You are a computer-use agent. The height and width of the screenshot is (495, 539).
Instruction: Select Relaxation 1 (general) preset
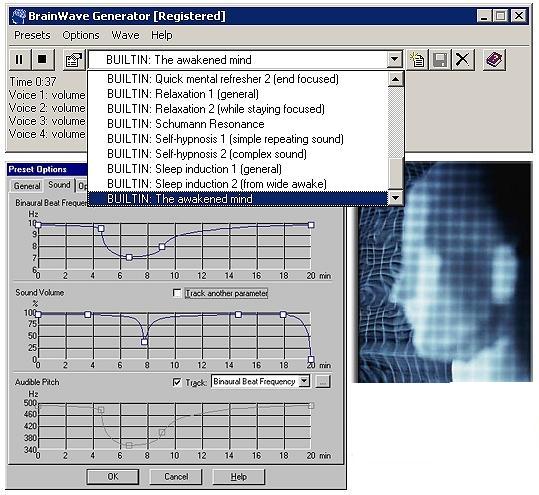coord(238,94)
